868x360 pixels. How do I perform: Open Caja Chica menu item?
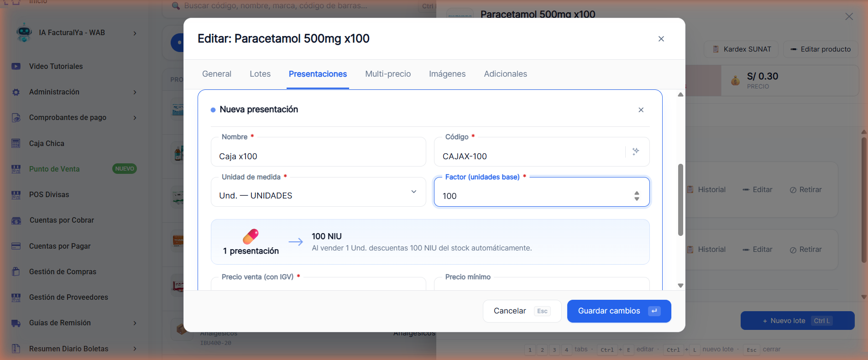[47, 143]
